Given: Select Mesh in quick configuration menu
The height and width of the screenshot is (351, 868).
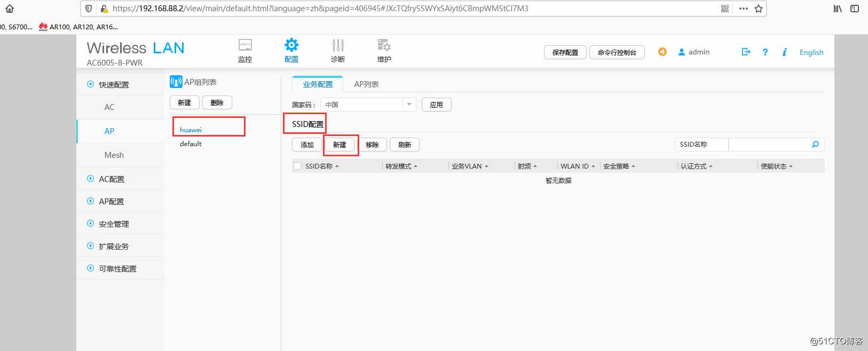Looking at the screenshot, I should point(114,155).
